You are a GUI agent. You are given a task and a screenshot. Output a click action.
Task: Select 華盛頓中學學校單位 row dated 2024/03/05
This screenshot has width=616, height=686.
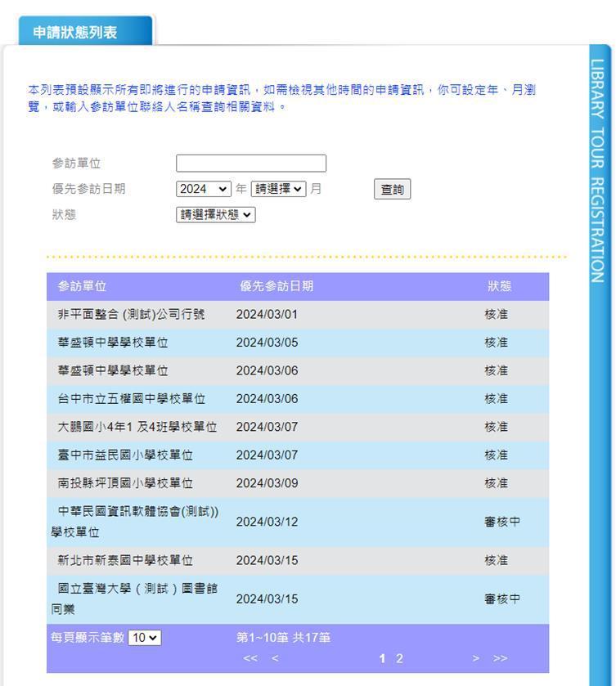point(298,343)
